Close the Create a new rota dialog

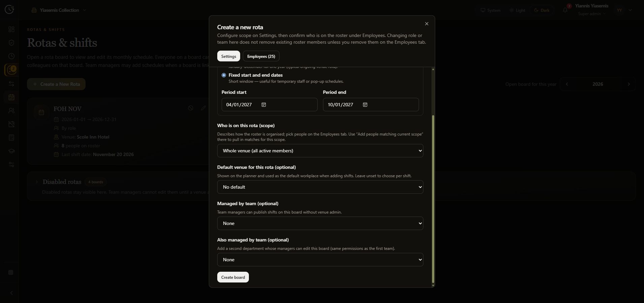tap(427, 24)
